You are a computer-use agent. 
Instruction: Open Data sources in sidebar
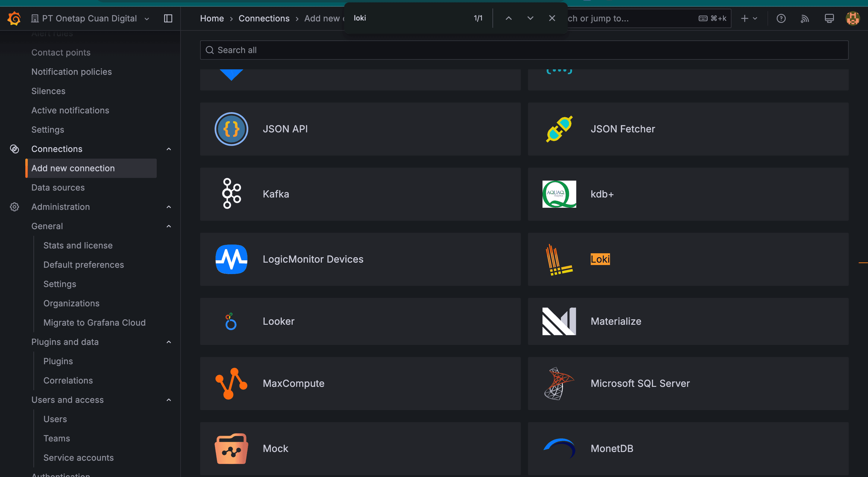tap(58, 188)
